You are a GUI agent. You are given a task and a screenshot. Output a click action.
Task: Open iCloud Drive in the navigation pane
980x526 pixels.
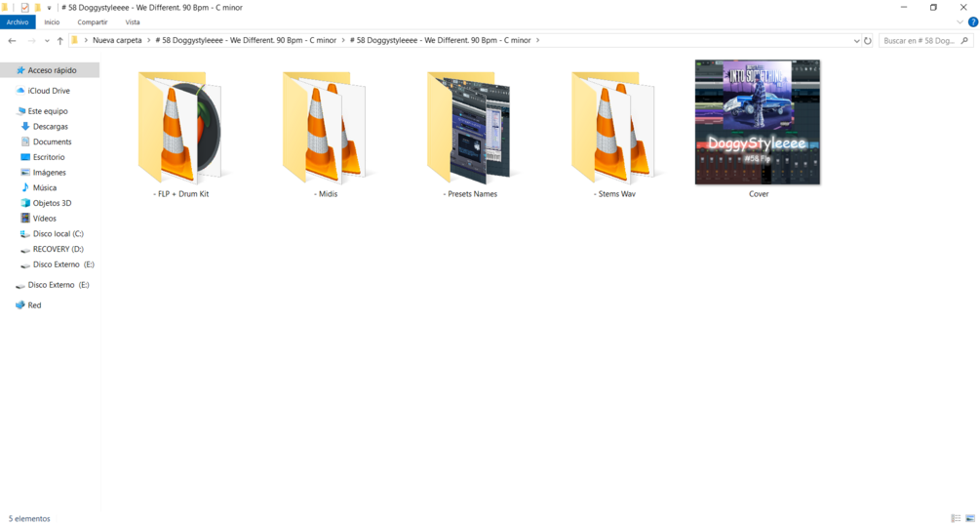(x=50, y=91)
